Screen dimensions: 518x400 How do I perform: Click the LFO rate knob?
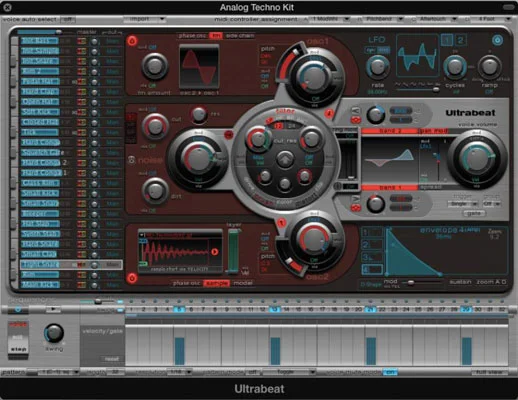[377, 67]
